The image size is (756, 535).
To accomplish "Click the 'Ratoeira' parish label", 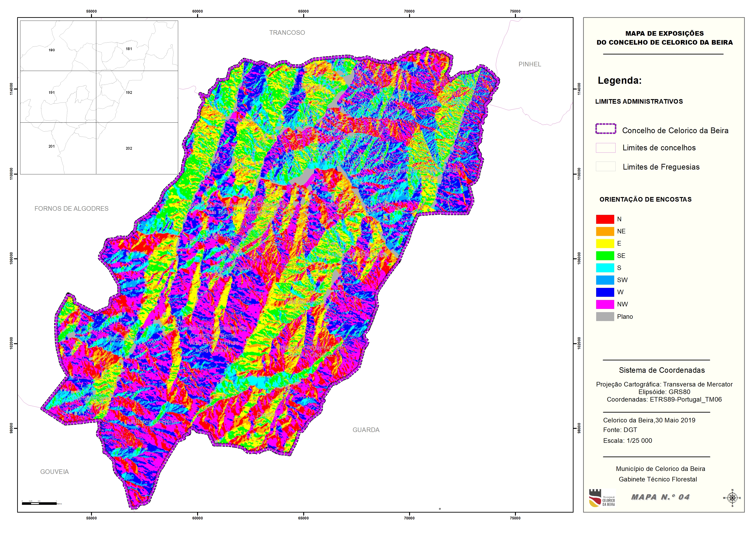I will coord(334,205).
